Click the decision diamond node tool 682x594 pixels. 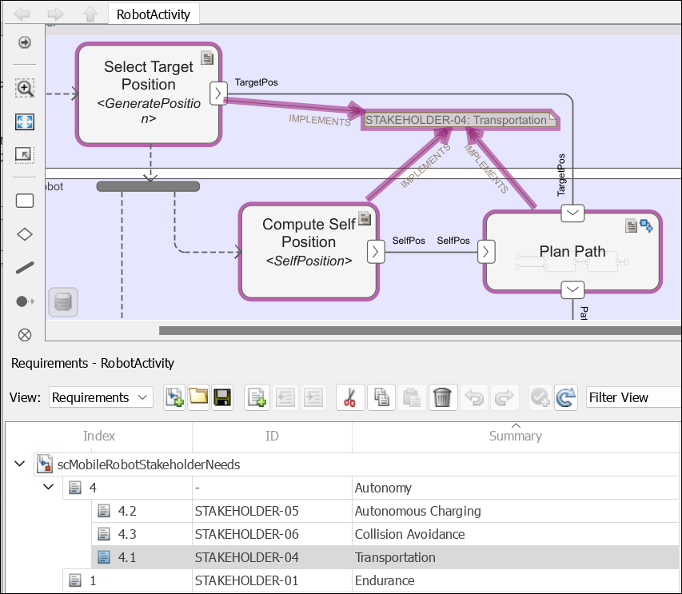pyautogui.click(x=25, y=234)
